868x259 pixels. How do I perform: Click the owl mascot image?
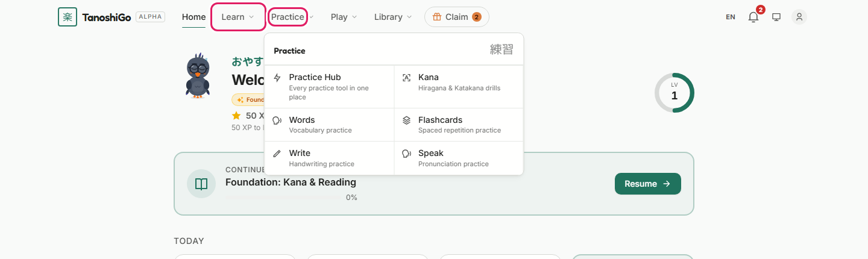coord(197,76)
